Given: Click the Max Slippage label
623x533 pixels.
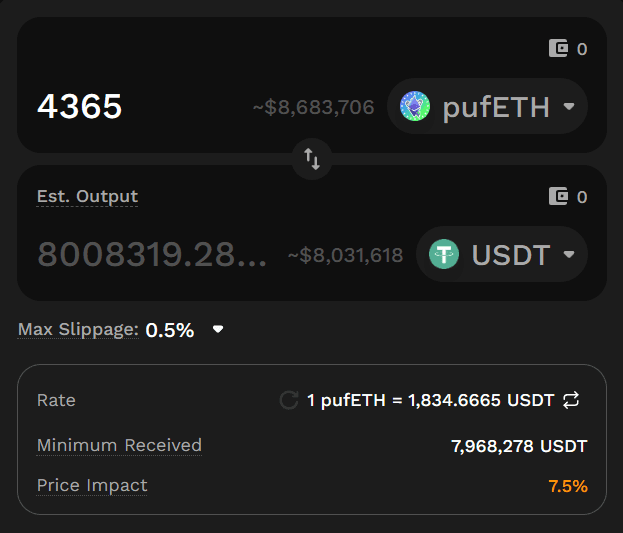Looking at the screenshot, I should (78, 329).
